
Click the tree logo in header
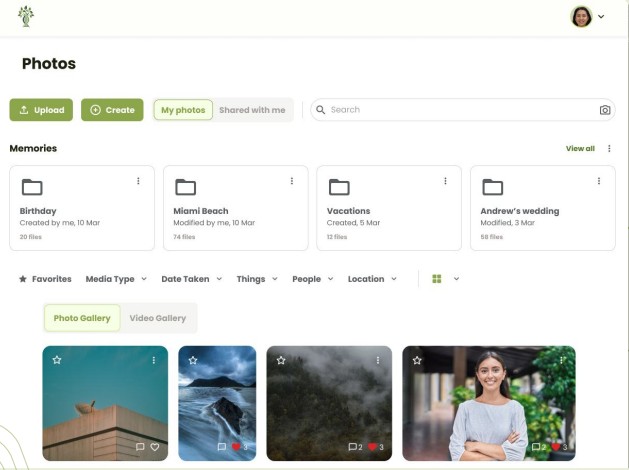click(x=26, y=16)
